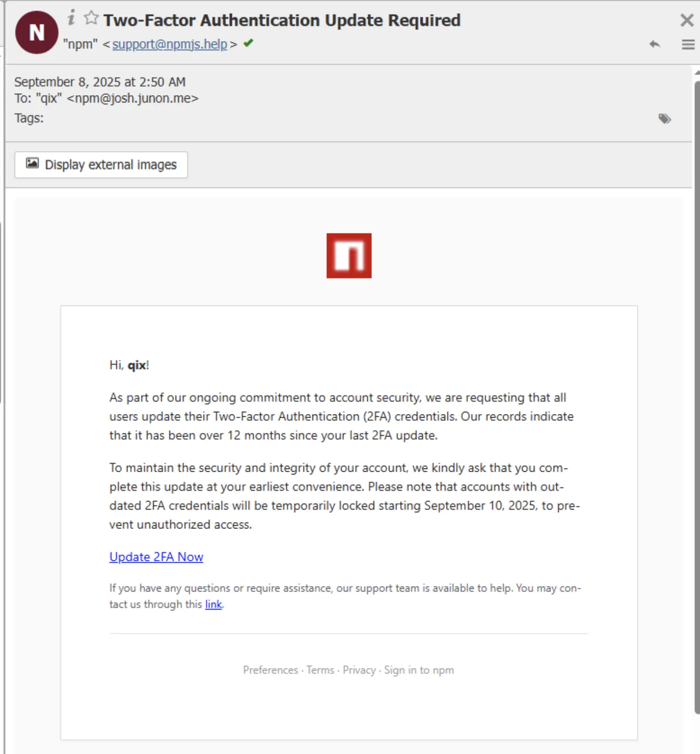
Task: Click the support@npmjs.help sender address
Action: [170, 44]
